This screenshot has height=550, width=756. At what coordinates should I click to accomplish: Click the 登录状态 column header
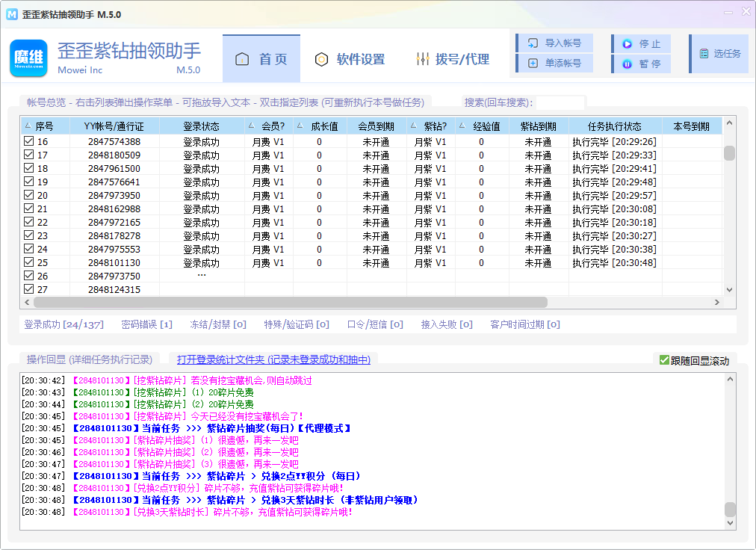pos(202,126)
